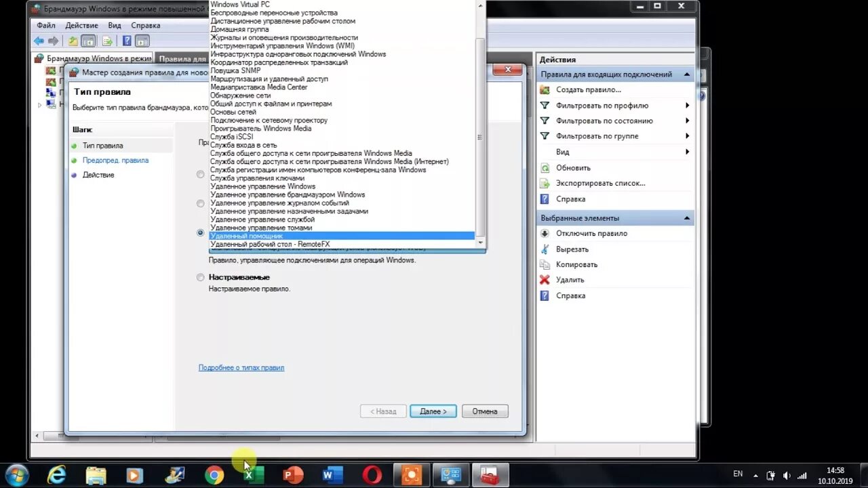Open Opera browser from the taskbar
This screenshot has width=868, height=488.
click(372, 474)
